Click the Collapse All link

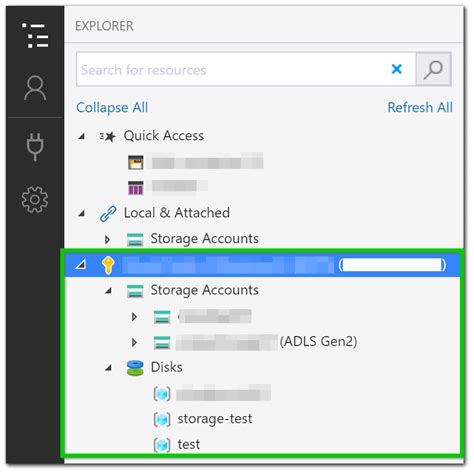pos(112,108)
